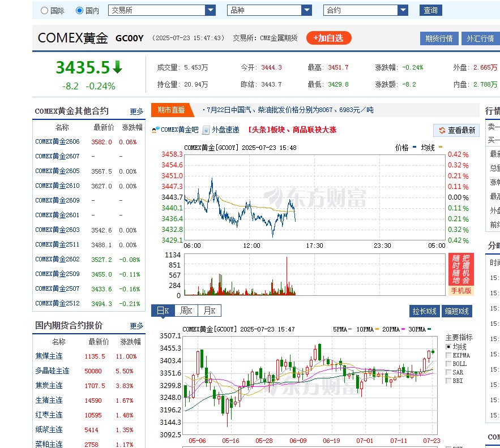The height and width of the screenshot is (448, 500).
Task: Enable the BBI indicator checkbox
Action: click(448, 381)
